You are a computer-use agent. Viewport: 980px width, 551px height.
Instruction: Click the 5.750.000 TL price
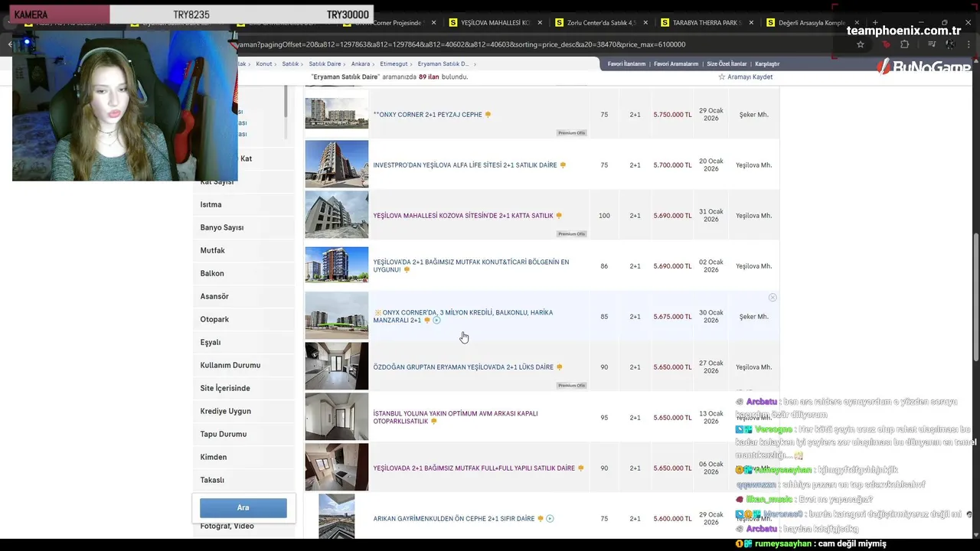pyautogui.click(x=672, y=115)
